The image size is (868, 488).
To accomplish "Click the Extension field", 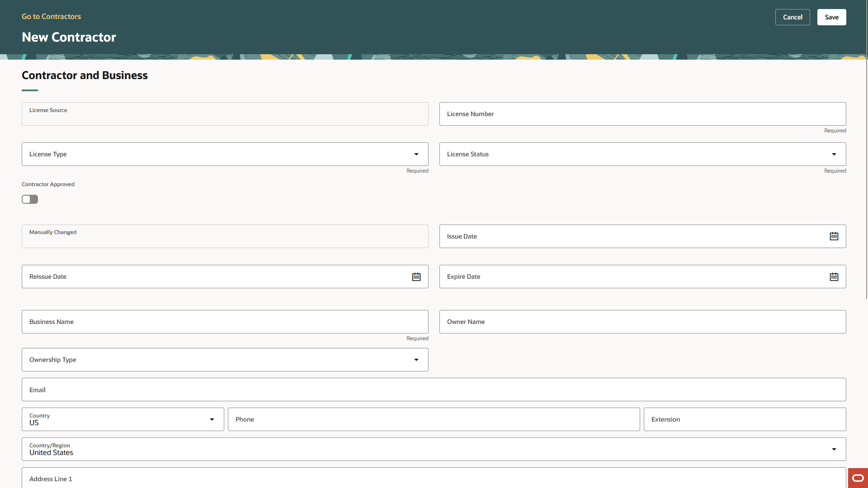I will pyautogui.click(x=744, y=419).
